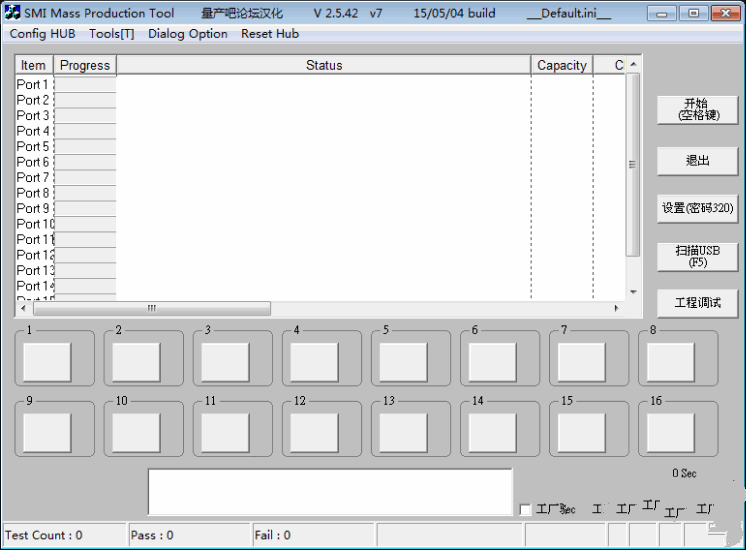
Task: Open 设置(密码320) settings button
Action: [697, 208]
